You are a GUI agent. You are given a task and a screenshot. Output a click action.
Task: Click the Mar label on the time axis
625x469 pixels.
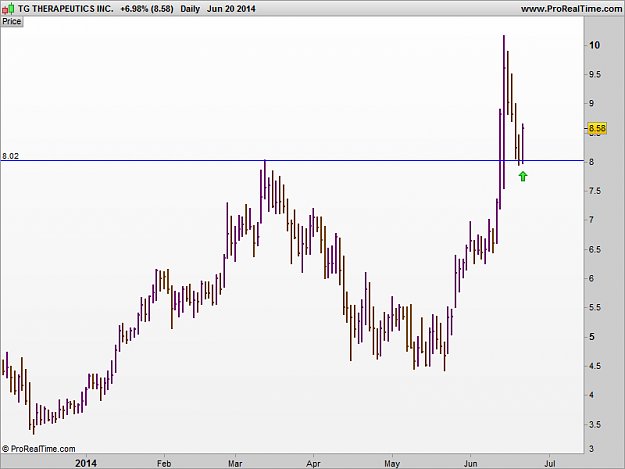pyautogui.click(x=235, y=463)
